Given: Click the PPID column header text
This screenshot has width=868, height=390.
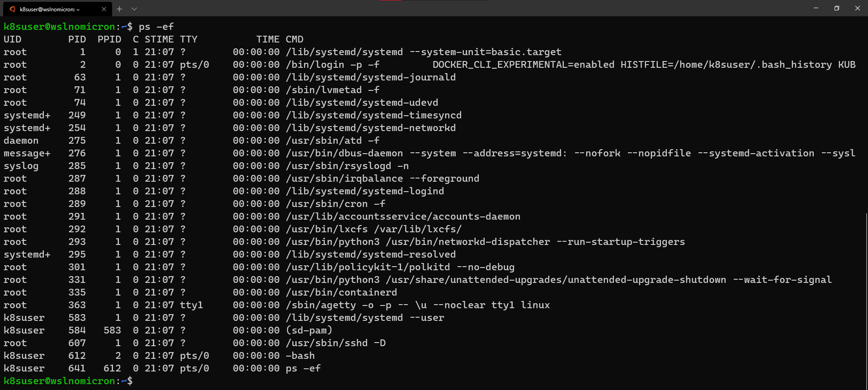Looking at the screenshot, I should 109,39.
